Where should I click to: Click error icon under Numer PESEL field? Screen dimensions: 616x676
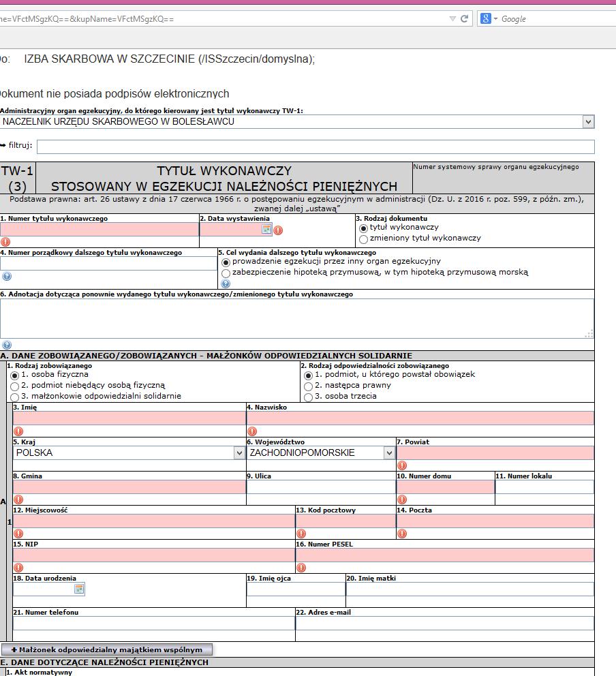pos(301,568)
